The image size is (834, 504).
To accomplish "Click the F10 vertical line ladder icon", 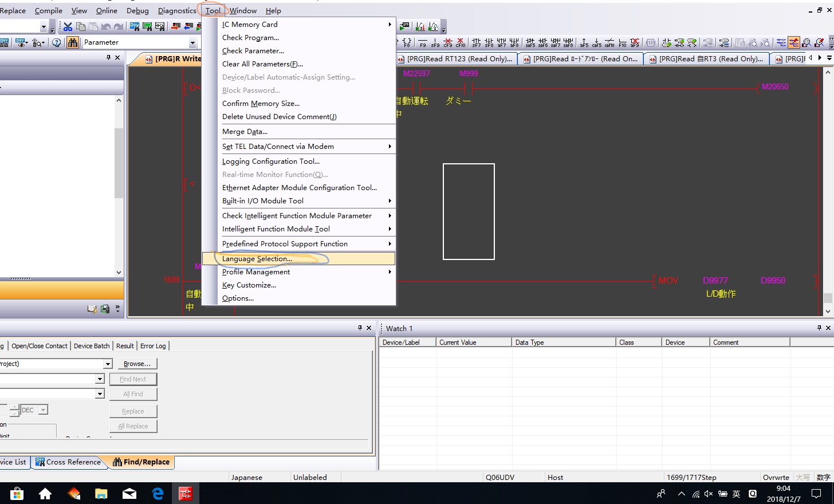I will pyautogui.click(x=622, y=43).
